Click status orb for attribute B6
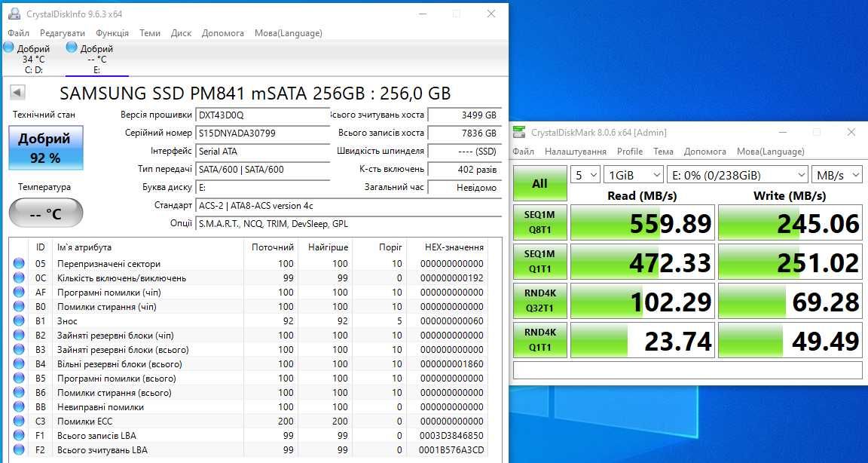Screen dimensions: 868x463 (x=19, y=393)
